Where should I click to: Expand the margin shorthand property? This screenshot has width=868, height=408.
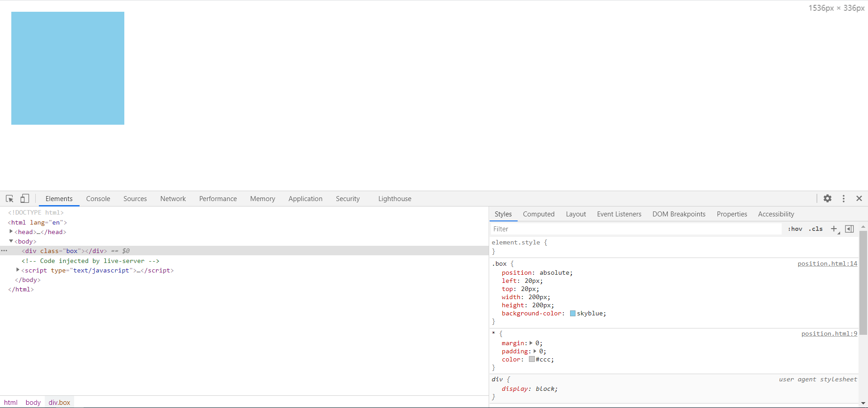(531, 343)
